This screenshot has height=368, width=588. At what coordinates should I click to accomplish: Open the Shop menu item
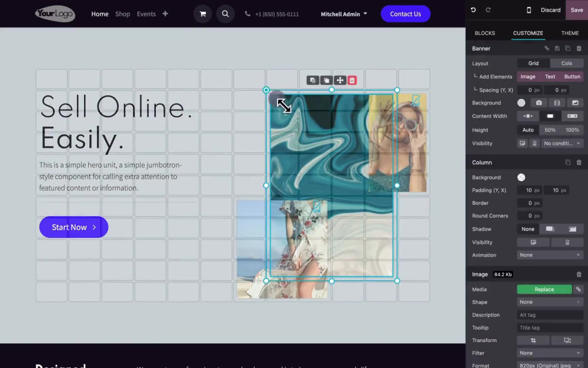(x=123, y=14)
